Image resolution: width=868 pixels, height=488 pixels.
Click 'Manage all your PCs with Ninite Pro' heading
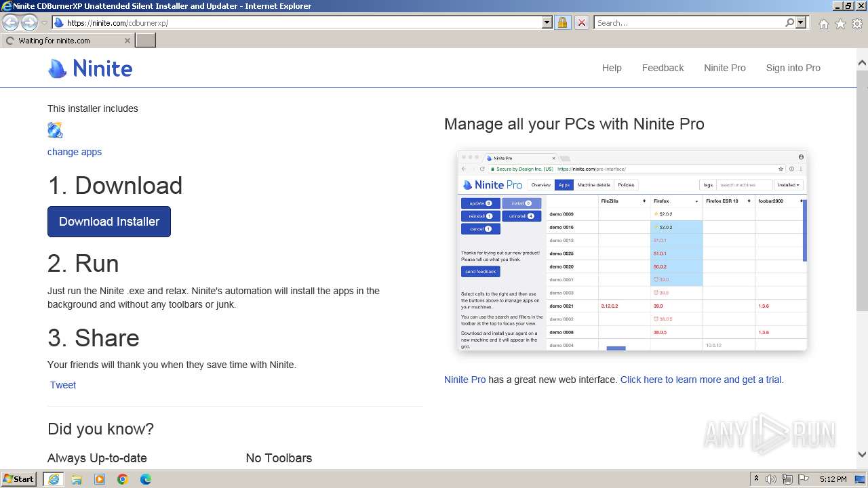coord(574,124)
